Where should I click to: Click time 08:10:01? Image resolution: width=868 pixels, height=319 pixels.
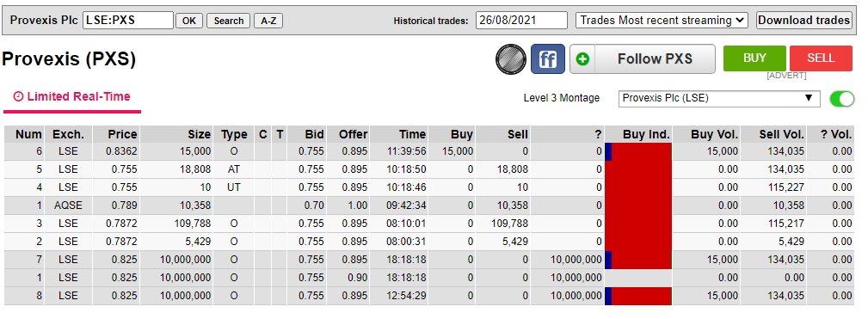tap(406, 224)
